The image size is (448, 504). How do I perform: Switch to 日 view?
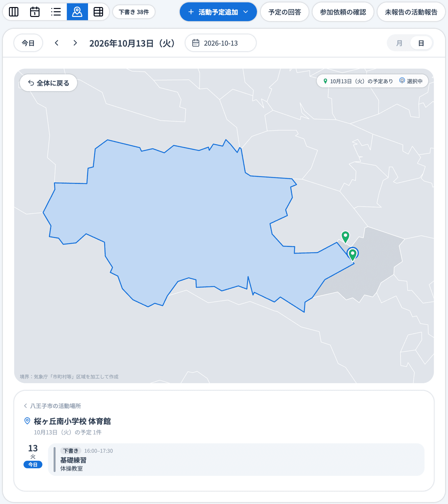[x=421, y=43]
